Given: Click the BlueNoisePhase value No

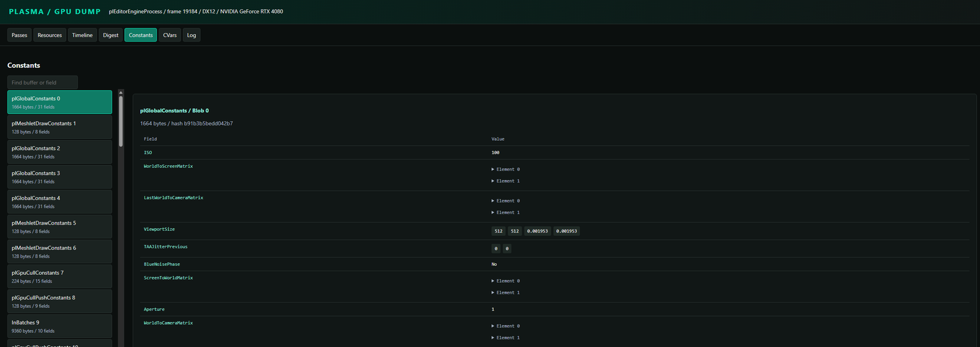Looking at the screenshot, I should (494, 264).
